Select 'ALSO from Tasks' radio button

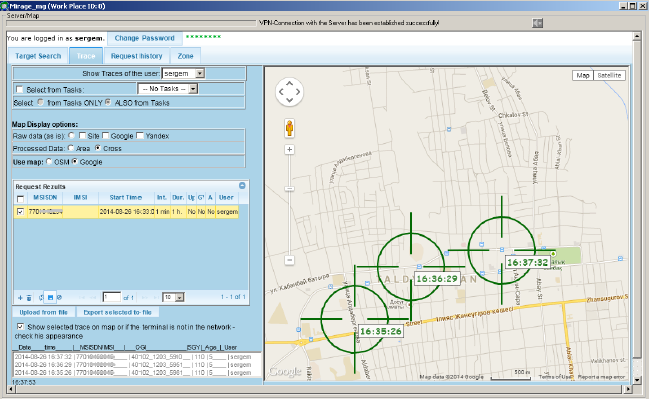tap(108, 102)
